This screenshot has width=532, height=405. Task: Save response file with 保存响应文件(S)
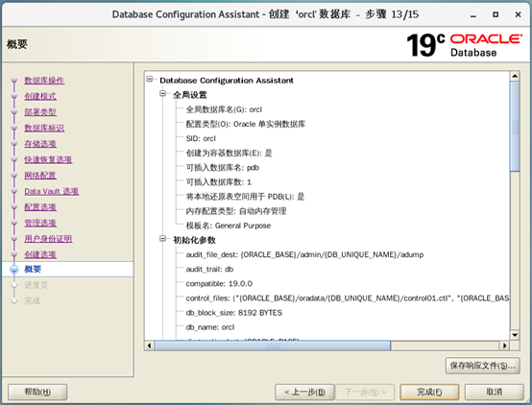pyautogui.click(x=483, y=366)
